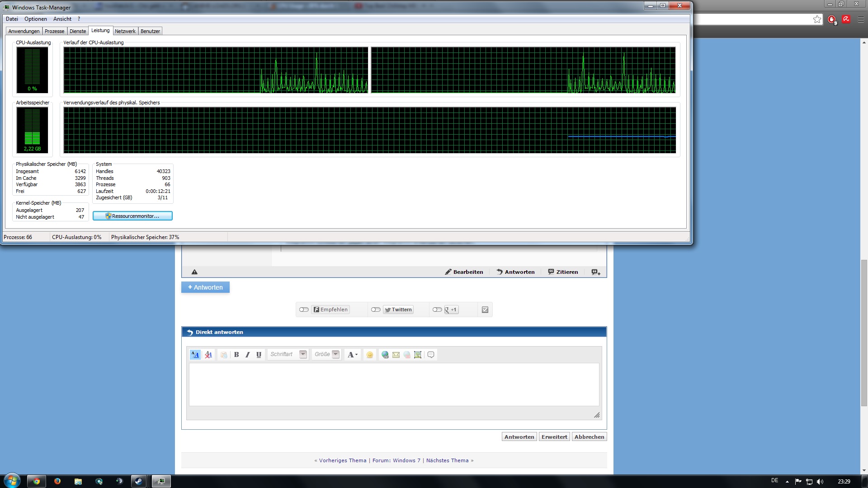Bookmark page with the browser star icon
Viewport: 868px width, 488px height.
click(x=817, y=19)
